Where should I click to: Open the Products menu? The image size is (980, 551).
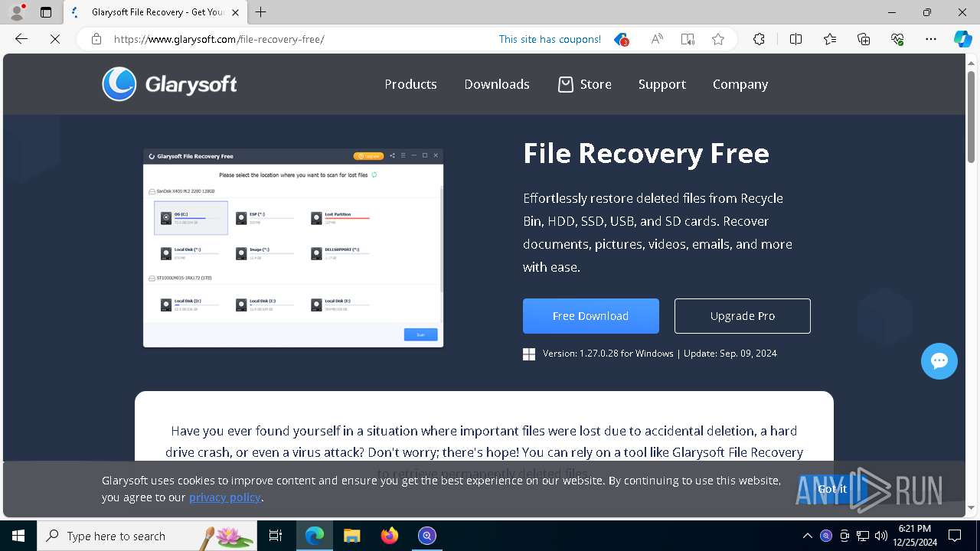(x=410, y=84)
